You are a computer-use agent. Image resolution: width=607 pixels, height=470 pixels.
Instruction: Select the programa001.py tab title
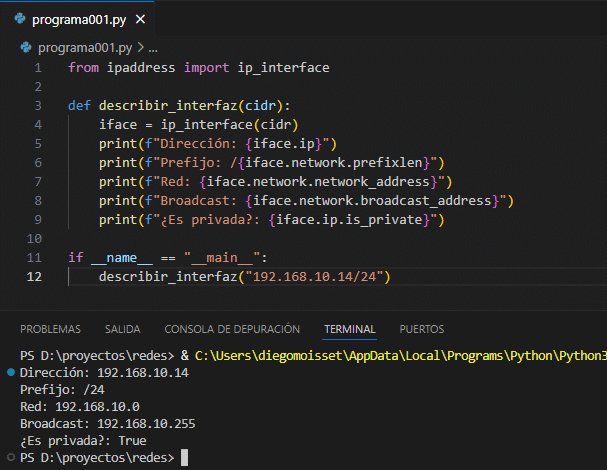coord(76,20)
